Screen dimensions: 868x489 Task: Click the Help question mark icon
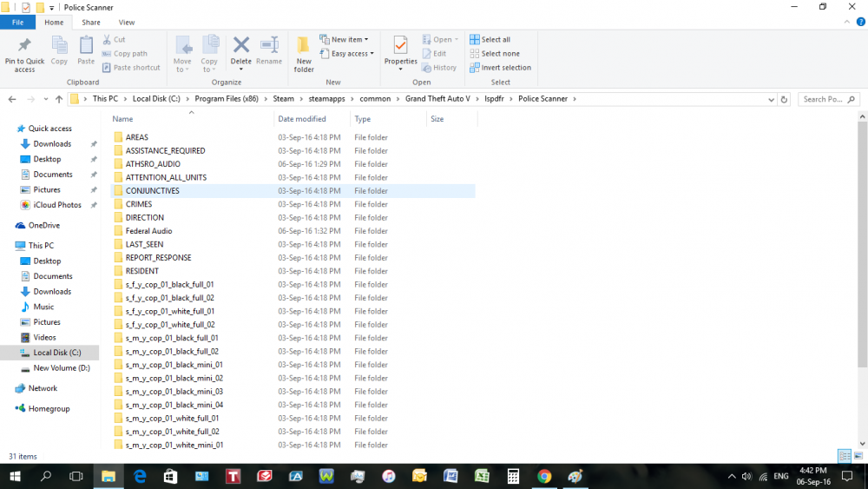tap(861, 23)
